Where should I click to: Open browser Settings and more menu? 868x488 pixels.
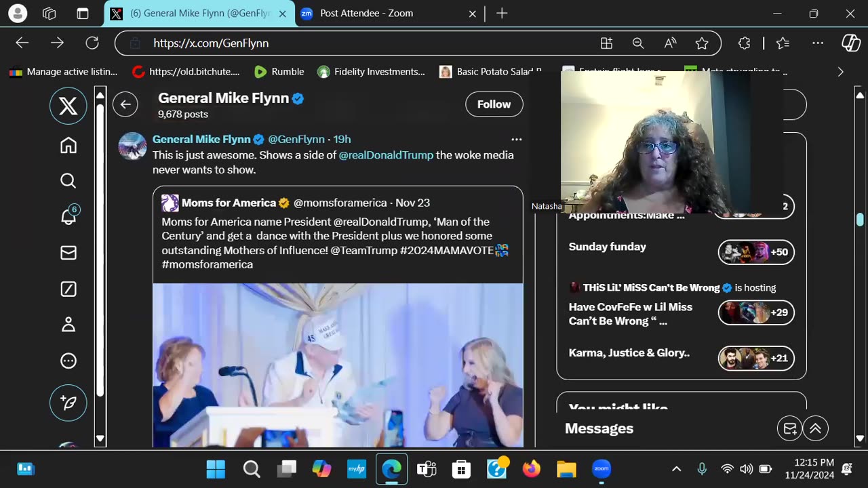click(x=818, y=43)
